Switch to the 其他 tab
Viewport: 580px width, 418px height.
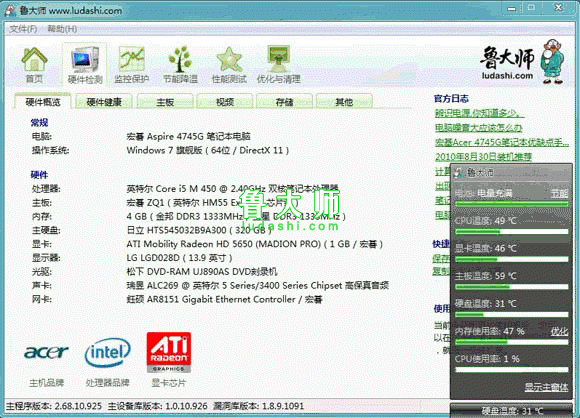tap(344, 102)
